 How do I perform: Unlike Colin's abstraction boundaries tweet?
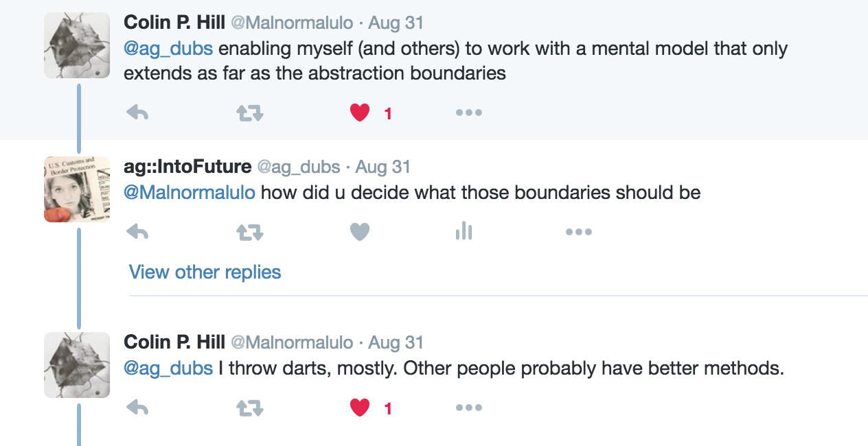pos(360,113)
